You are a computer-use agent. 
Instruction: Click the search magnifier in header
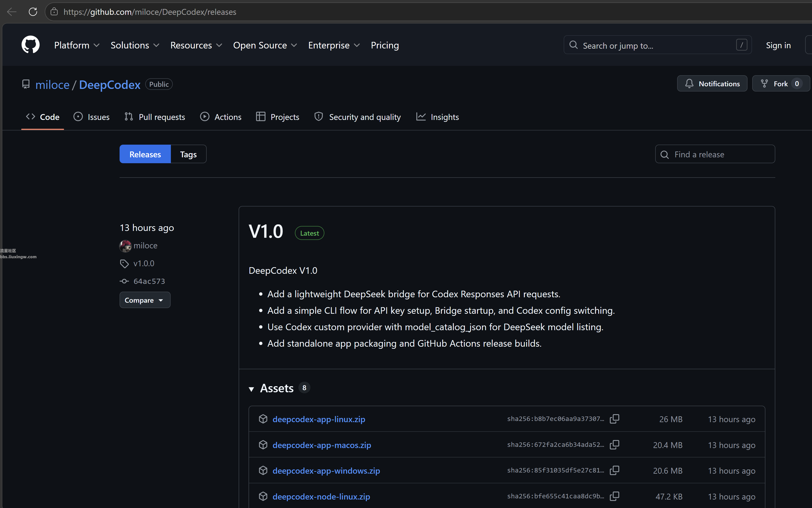click(574, 45)
